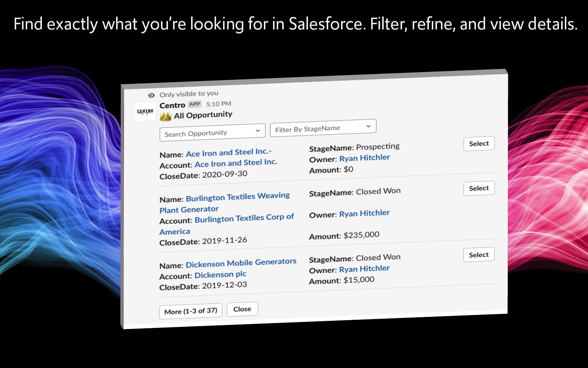Go to the Dickenson plc account
This screenshot has width=588, height=368.
[220, 275]
